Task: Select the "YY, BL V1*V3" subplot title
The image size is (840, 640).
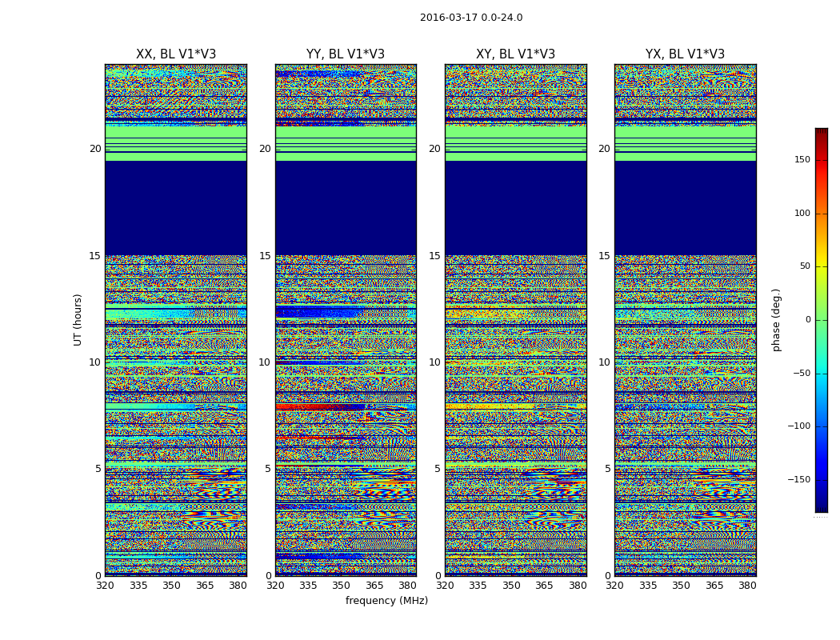Action: coord(346,54)
